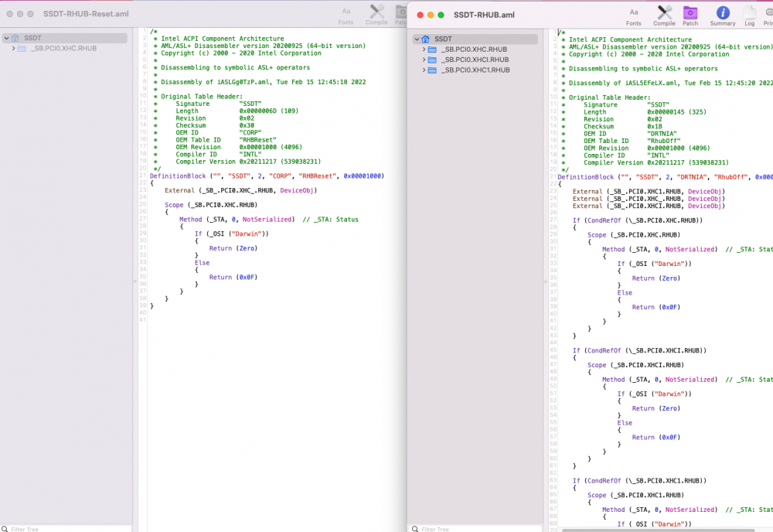The height and width of the screenshot is (532, 773).
Task: Expand _SB.PCI0.XHC.RHUB in left tree
Action: [13, 48]
